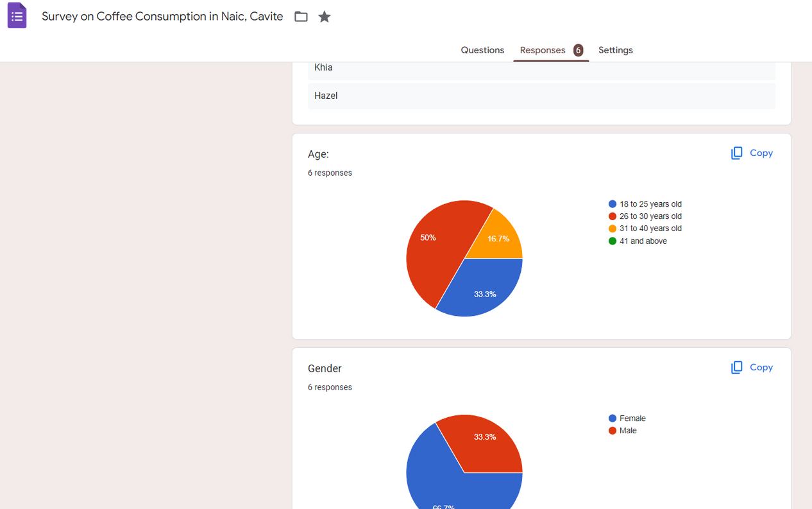This screenshot has height=509, width=812.
Task: Click the red 26 to 30 years old legend dot
Action: [613, 216]
